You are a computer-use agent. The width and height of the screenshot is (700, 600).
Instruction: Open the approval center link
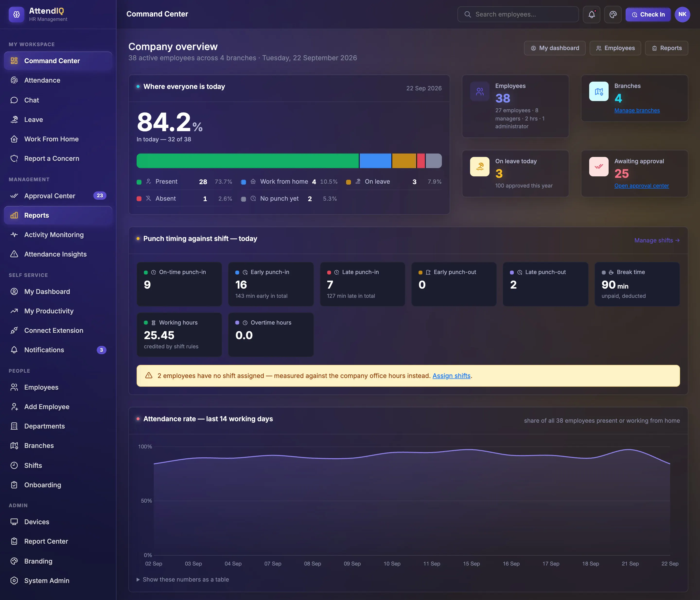click(642, 186)
